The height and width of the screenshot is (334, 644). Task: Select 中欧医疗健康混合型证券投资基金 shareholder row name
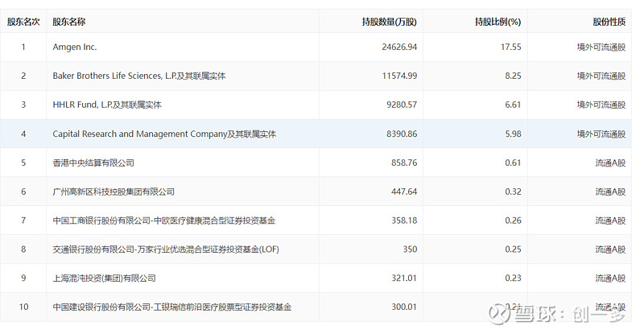[164, 221]
